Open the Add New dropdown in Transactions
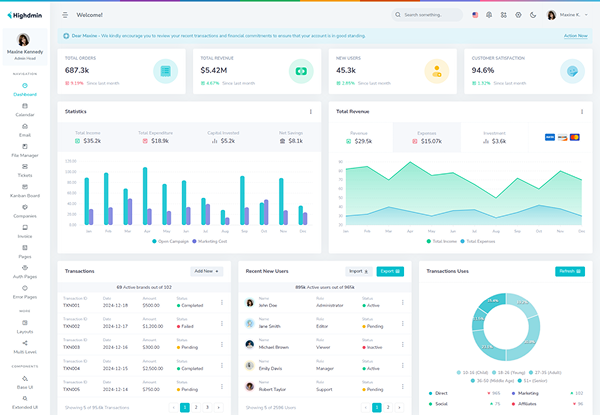The height and width of the screenshot is (416, 600). coord(206,271)
